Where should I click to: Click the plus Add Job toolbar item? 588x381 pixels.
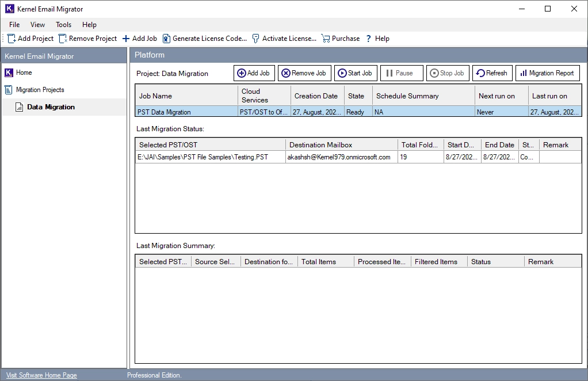pos(139,39)
